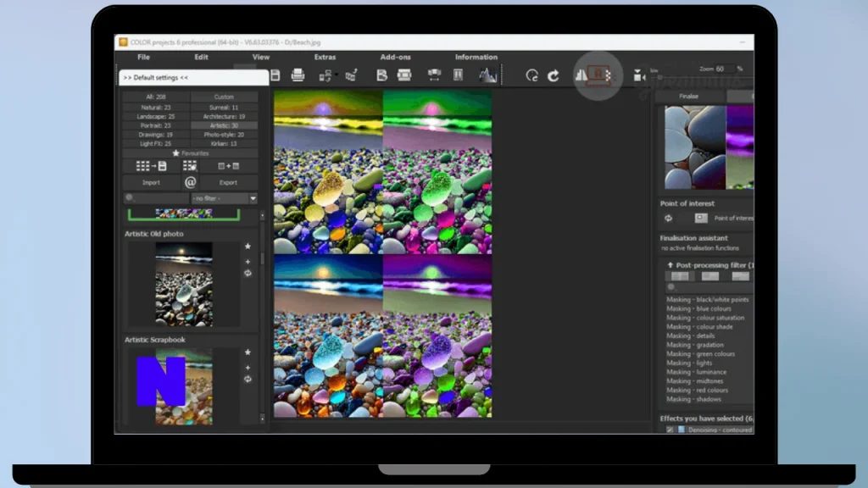Select the 'Portrait: 23' preset category
Image resolution: width=868 pixels, height=488 pixels.
pyautogui.click(x=156, y=125)
